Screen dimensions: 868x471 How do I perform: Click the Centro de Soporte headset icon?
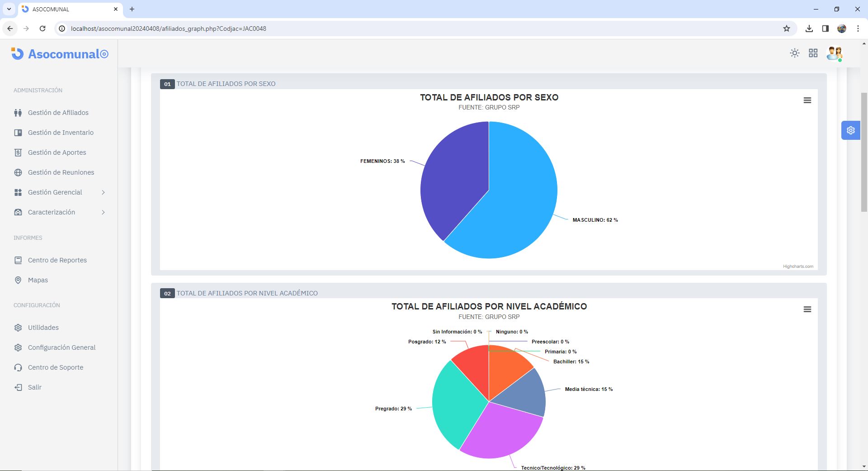click(18, 367)
